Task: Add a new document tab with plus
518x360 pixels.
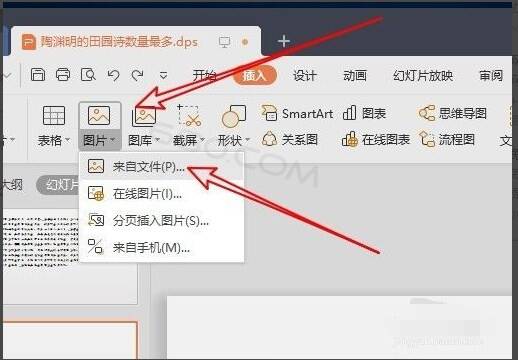Action: [284, 41]
